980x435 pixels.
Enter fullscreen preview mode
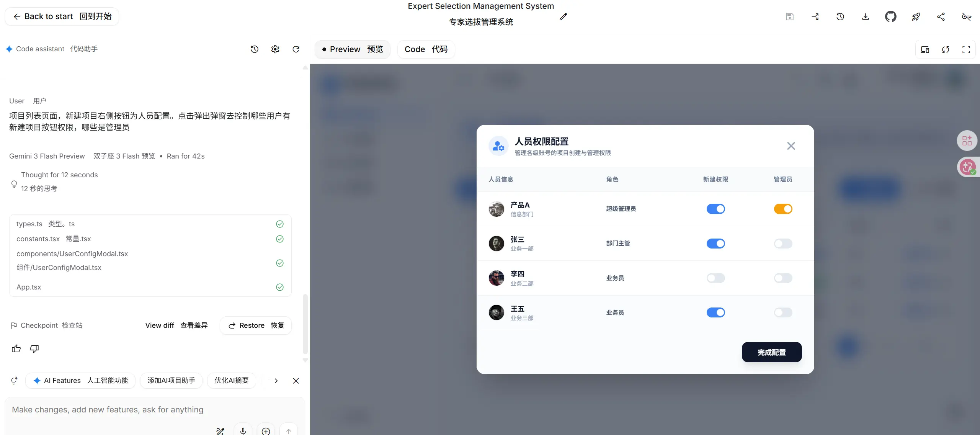click(x=966, y=49)
